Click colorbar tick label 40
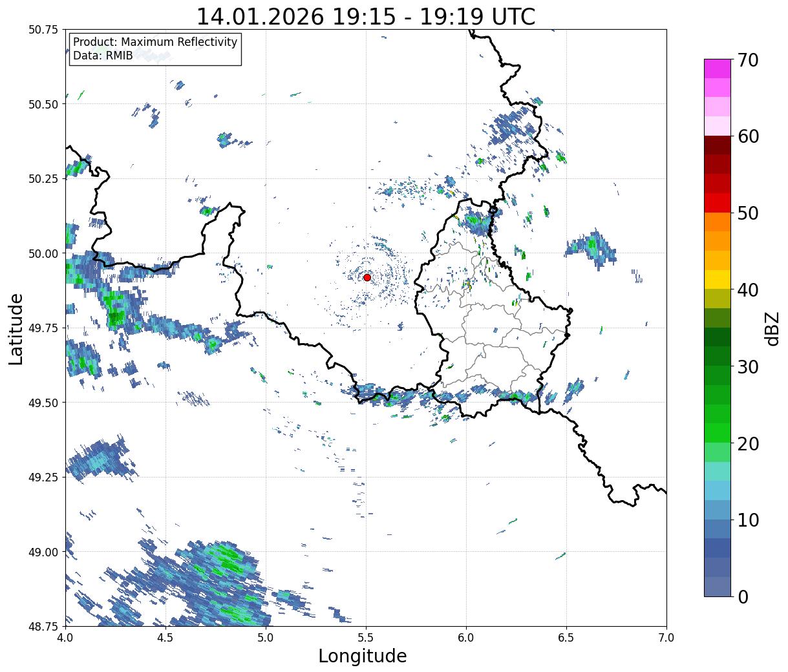788x672 pixels. [747, 290]
